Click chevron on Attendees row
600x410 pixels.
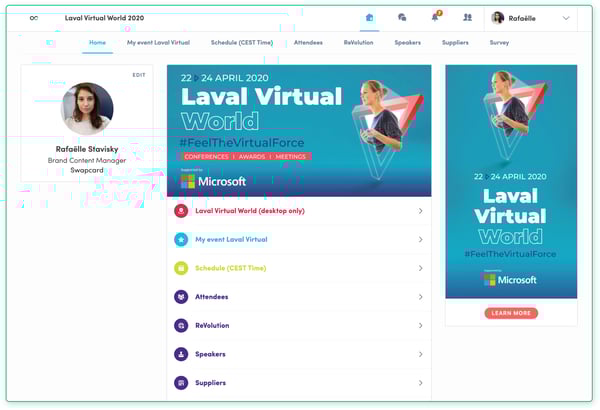[421, 297]
